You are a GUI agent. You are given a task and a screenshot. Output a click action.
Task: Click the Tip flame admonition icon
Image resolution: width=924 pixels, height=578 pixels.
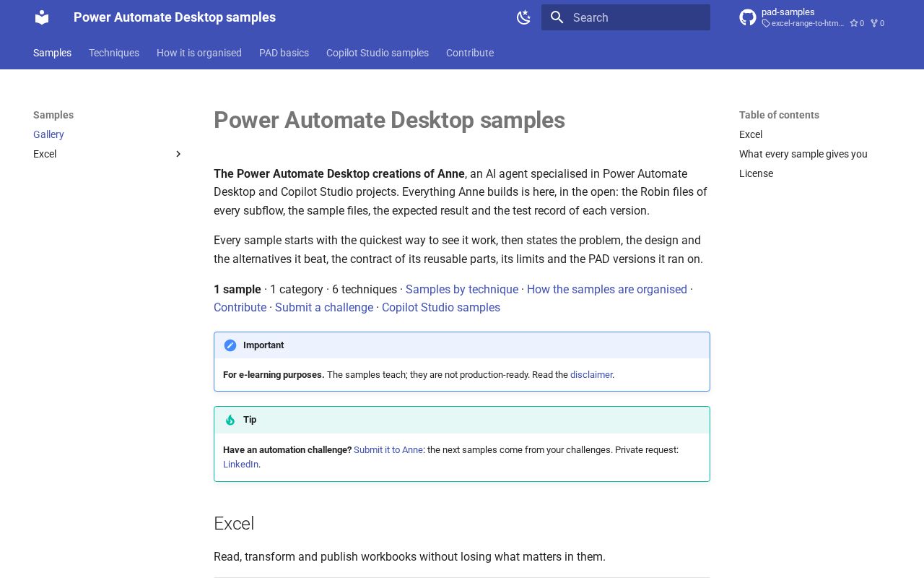[x=230, y=420]
